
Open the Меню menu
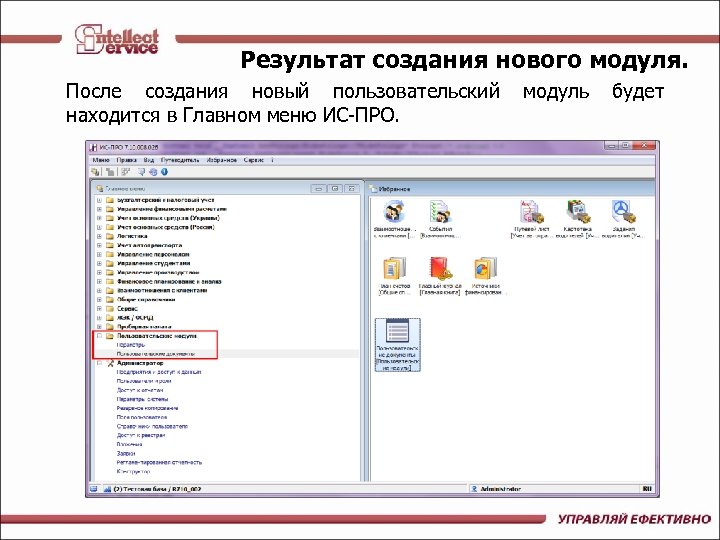click(101, 160)
